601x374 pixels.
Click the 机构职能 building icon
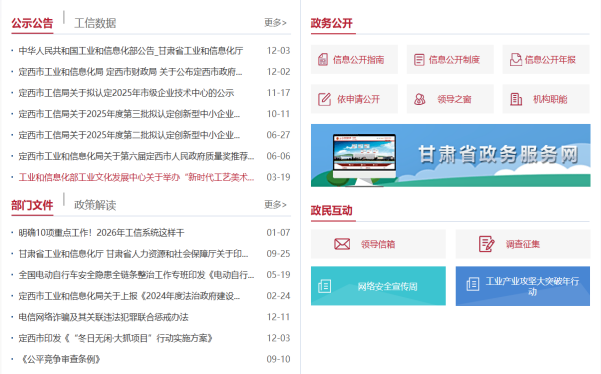(516, 99)
